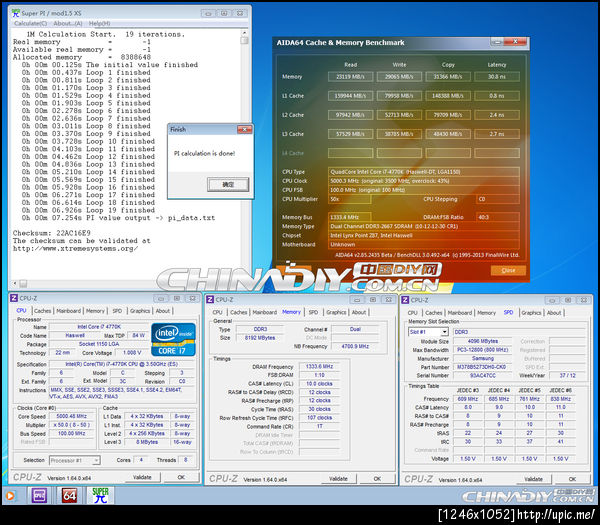600x525 pixels.
Task: Click the L1 Cache Read value 159944 MB/s
Action: coord(351,96)
